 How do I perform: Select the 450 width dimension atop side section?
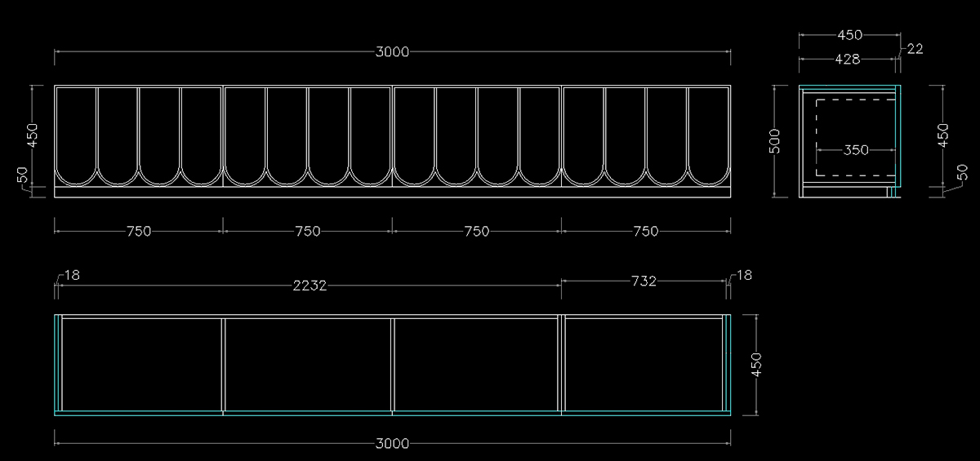pos(850,35)
